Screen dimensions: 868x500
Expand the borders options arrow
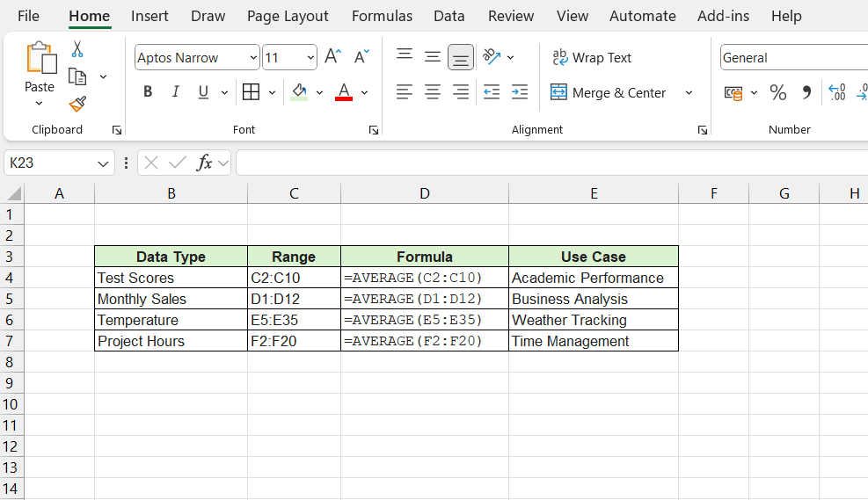point(272,92)
